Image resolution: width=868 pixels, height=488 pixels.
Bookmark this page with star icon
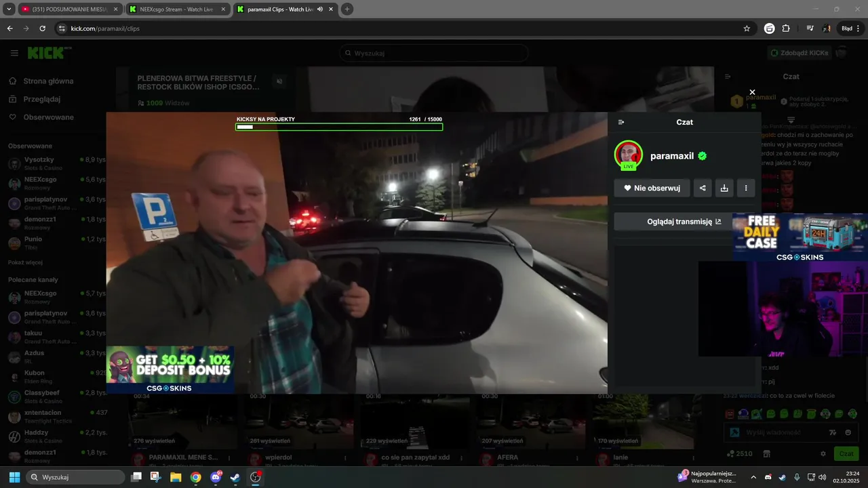pos(747,28)
